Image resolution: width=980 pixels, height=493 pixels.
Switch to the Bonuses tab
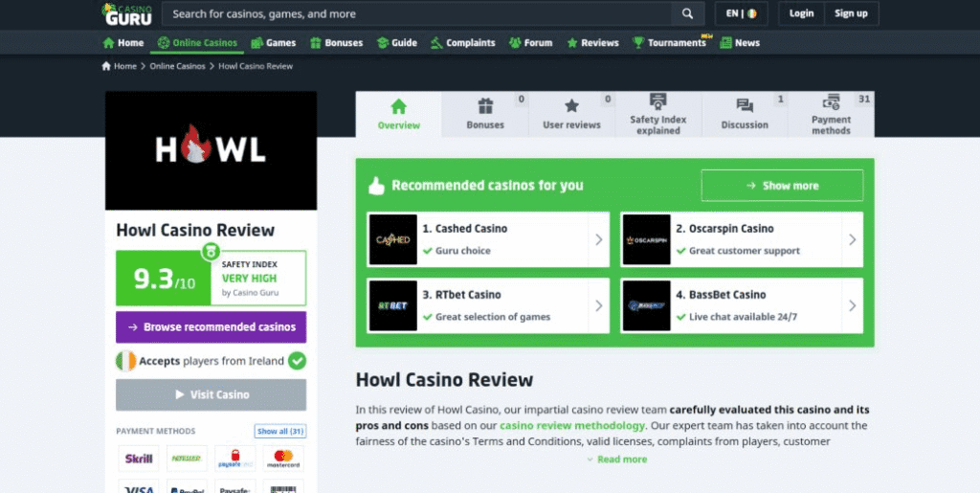click(485, 114)
